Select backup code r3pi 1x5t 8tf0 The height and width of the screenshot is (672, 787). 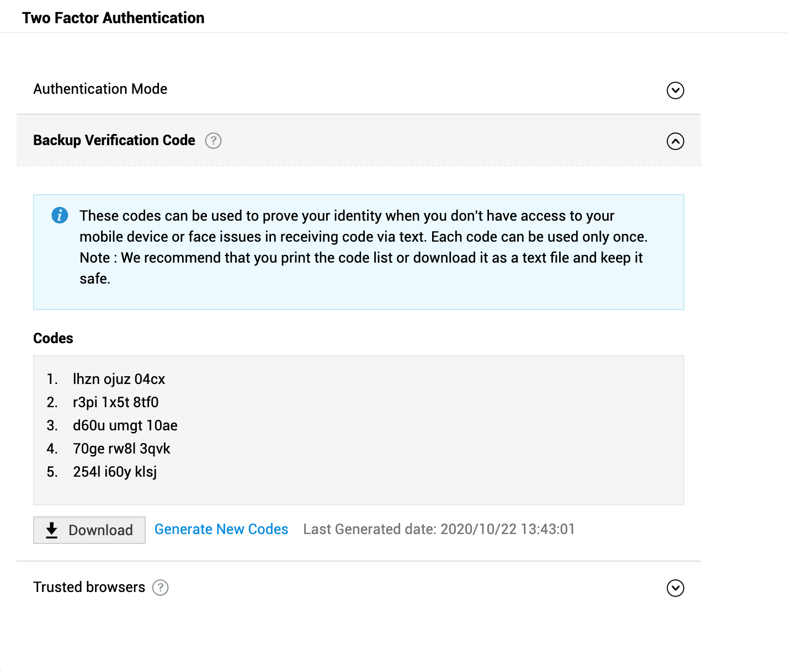click(x=115, y=402)
